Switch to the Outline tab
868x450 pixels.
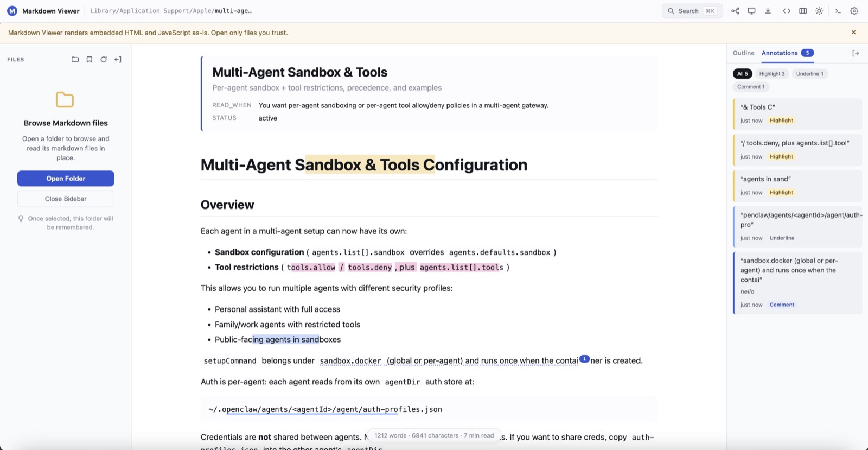click(x=743, y=53)
